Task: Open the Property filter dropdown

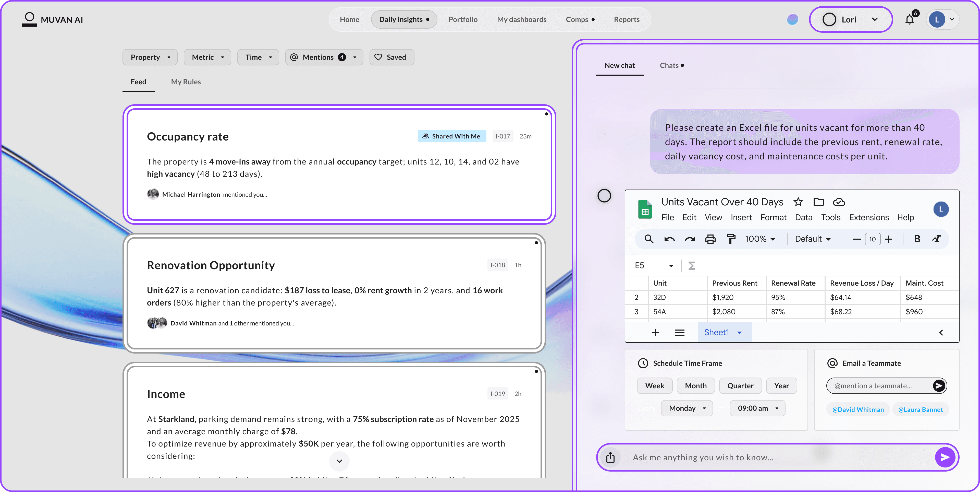Action: coord(150,57)
